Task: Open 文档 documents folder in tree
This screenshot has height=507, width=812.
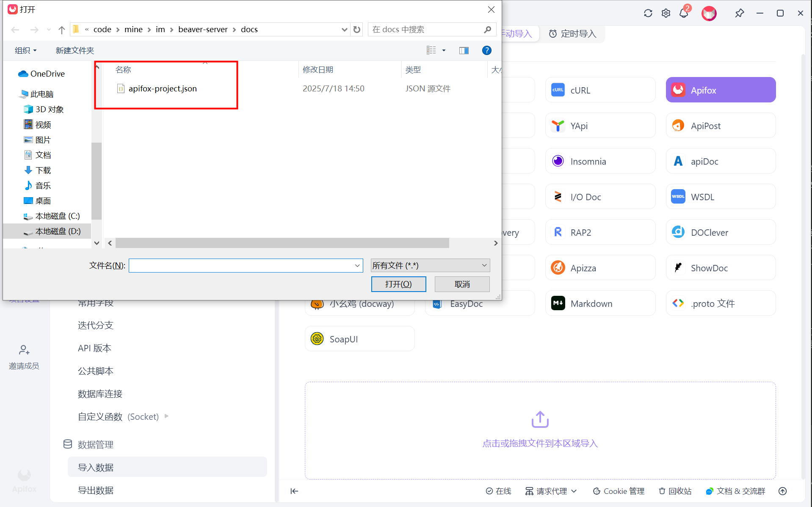Action: [x=37, y=155]
